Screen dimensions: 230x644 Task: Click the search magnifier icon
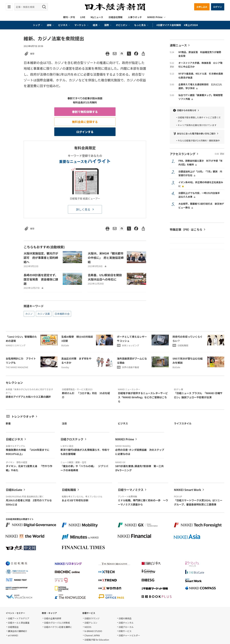pos(44,7)
